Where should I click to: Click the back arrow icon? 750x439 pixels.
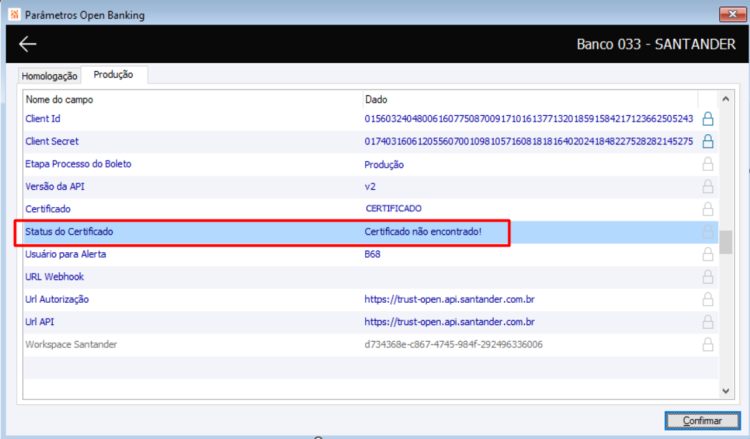click(x=27, y=44)
